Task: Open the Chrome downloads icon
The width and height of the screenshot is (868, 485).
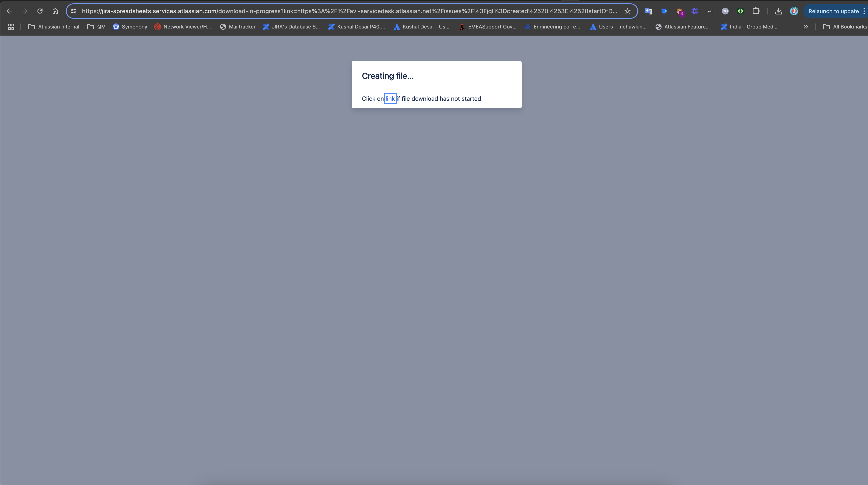Action: pyautogui.click(x=778, y=11)
